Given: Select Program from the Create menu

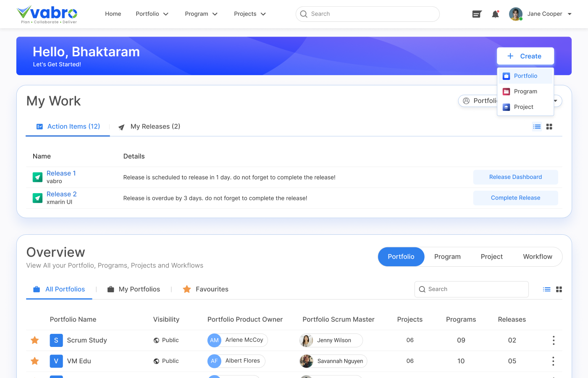Looking at the screenshot, I should tap(525, 92).
